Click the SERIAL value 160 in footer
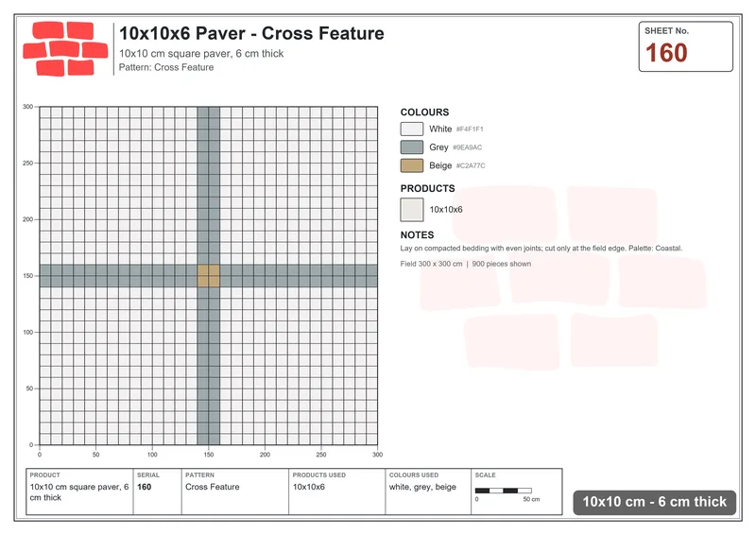 coord(145,487)
